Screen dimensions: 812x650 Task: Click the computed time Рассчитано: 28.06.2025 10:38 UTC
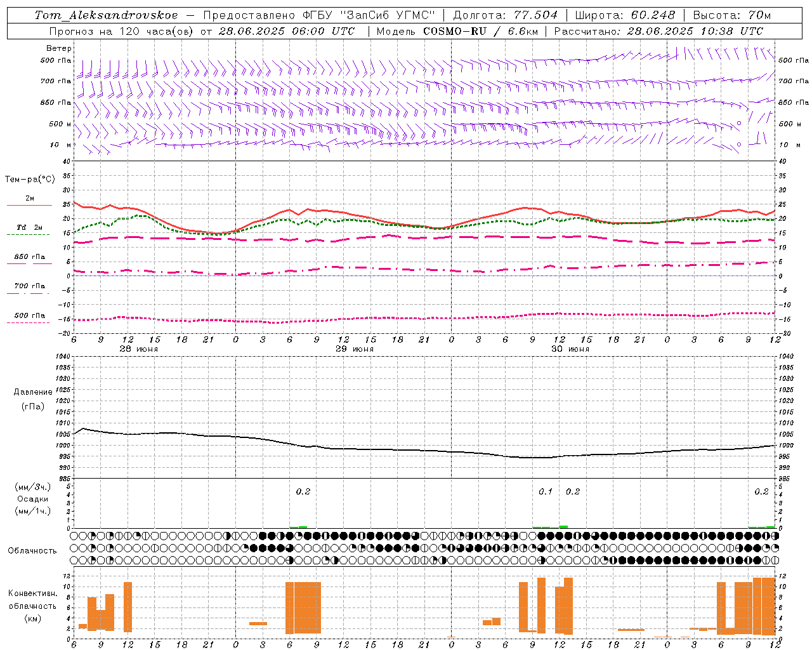(658, 31)
